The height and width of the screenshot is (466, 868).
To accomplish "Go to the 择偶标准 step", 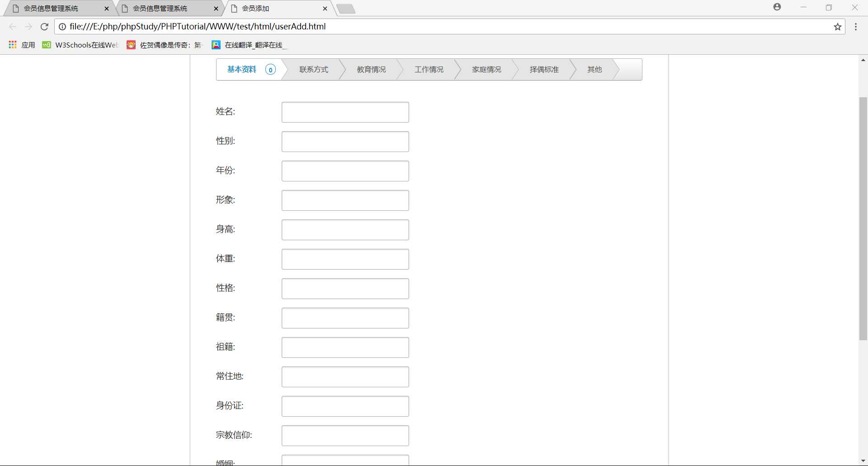I will point(544,69).
